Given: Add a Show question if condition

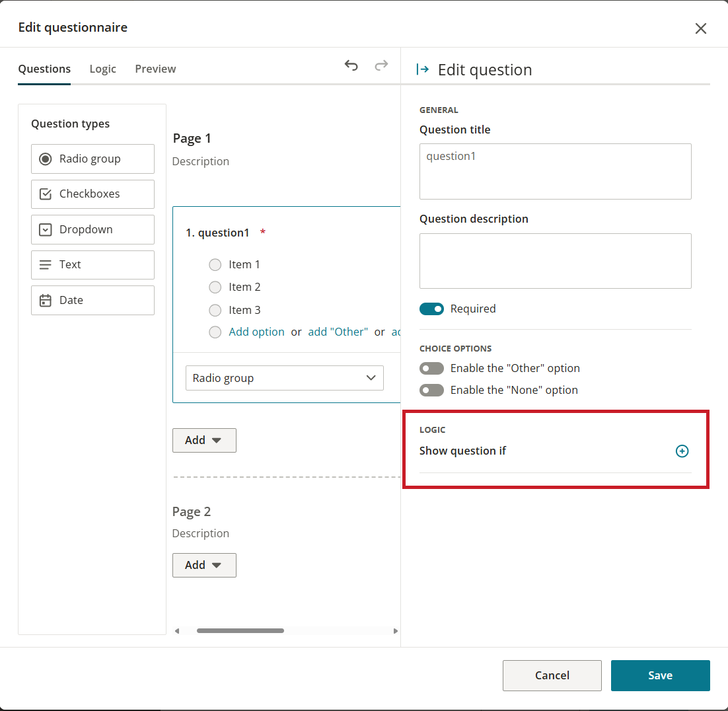Looking at the screenshot, I should point(682,451).
